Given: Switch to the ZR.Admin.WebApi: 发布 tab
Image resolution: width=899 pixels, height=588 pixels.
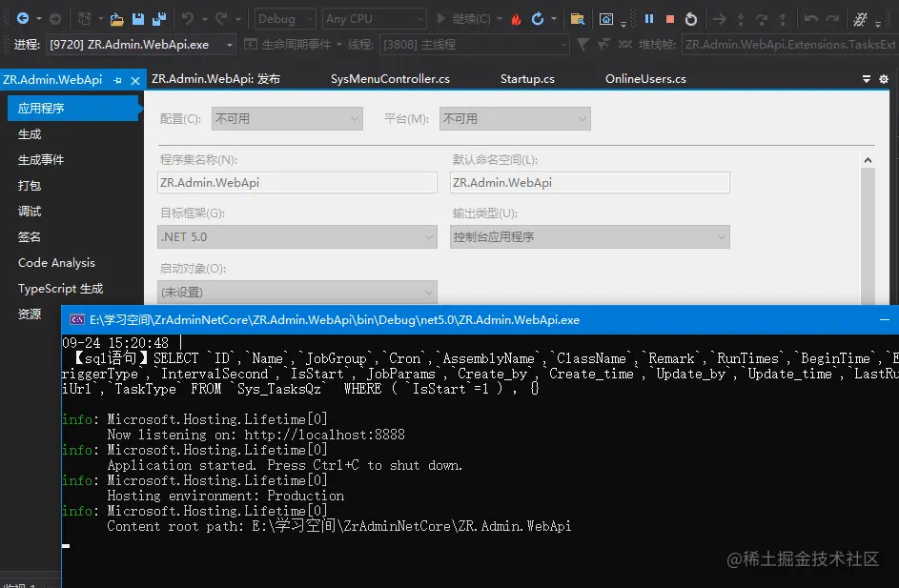Looking at the screenshot, I should coord(215,79).
